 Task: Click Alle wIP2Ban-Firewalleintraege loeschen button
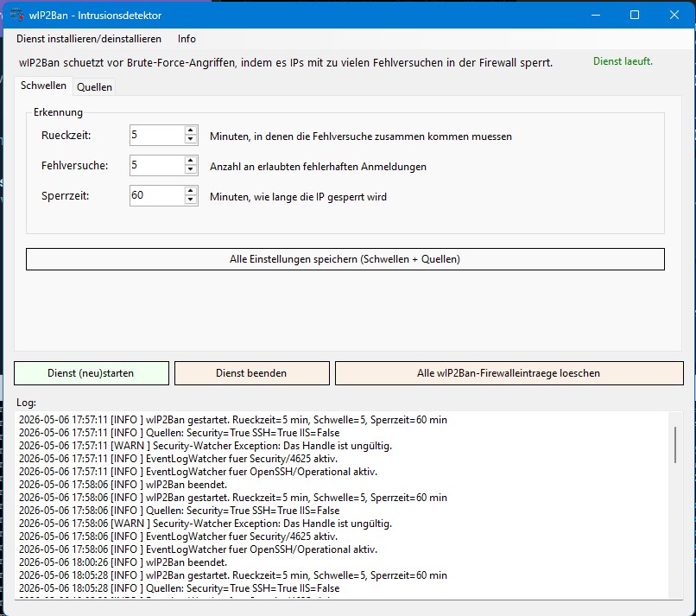tap(509, 373)
